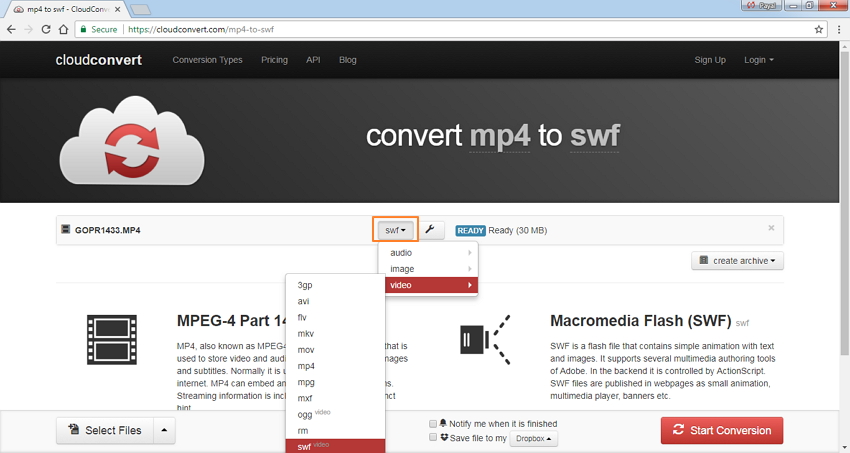Click the Secure padlock indicator

99,29
